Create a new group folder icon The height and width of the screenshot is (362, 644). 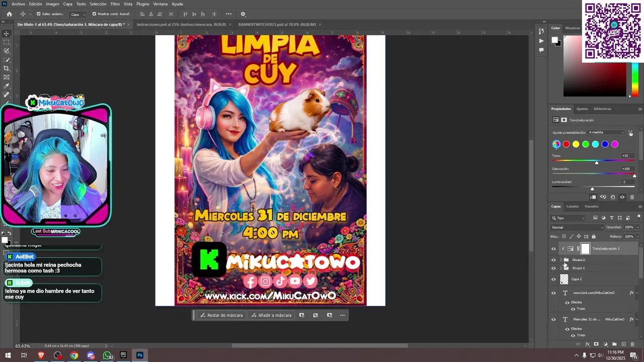point(614,344)
